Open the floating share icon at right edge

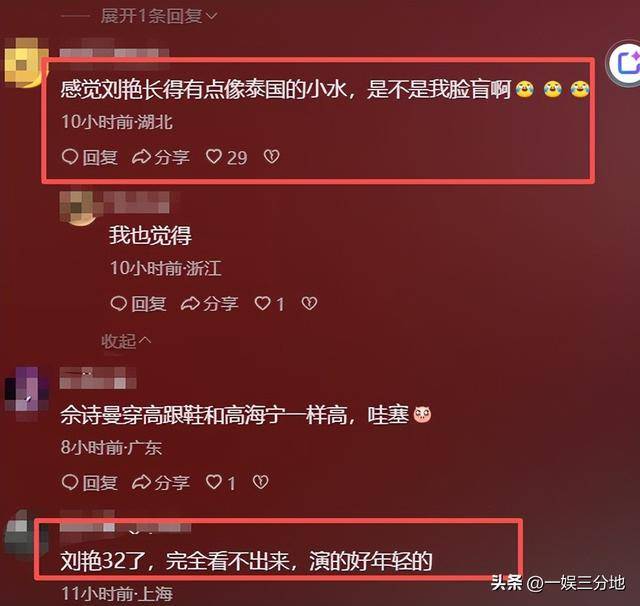tap(626, 62)
